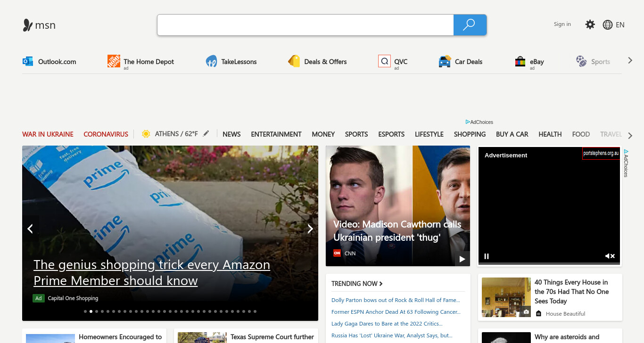
Task: Click the House Beautiful source icon
Action: coord(539,313)
